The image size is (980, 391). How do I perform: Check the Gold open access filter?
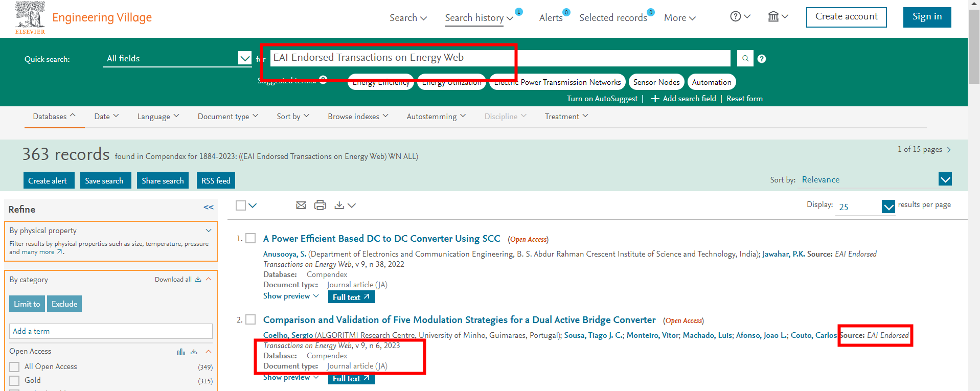pyautogui.click(x=15, y=380)
